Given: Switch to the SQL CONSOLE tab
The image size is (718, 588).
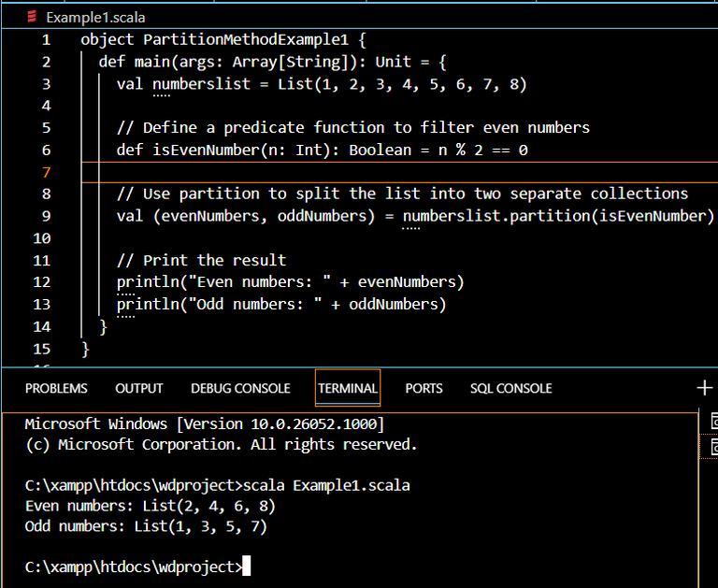Looking at the screenshot, I should point(510,388).
